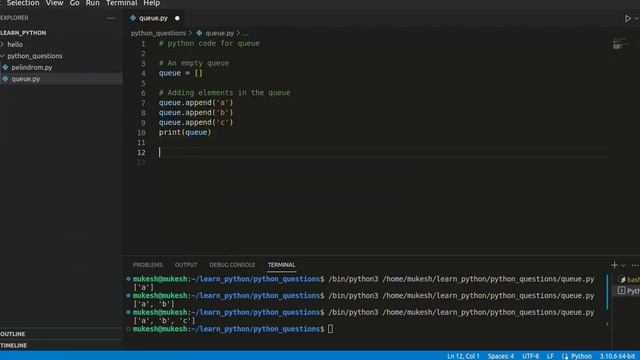640x360 pixels.
Task: Click Ln 12, Col 1 in status bar
Action: point(463,356)
